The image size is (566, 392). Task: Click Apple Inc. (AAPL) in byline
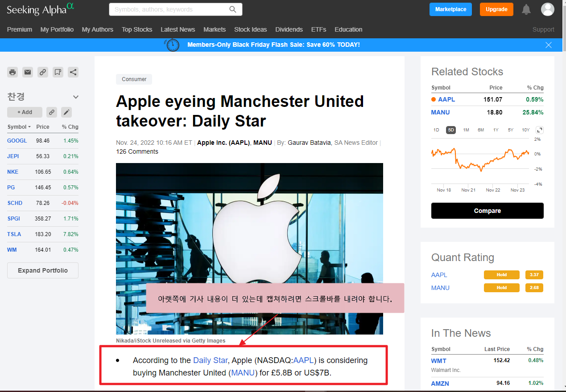(x=223, y=143)
